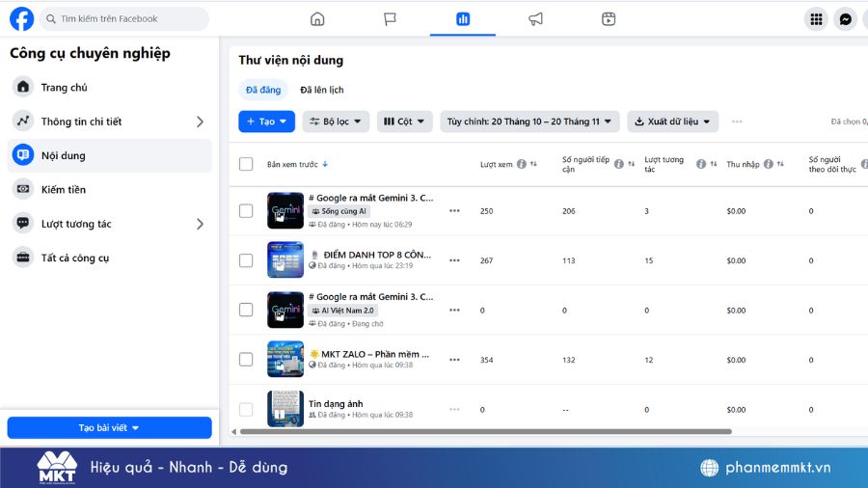This screenshot has width=868, height=488.
Task: Select Tất cả công cụ in sidebar
Action: [x=110, y=258]
